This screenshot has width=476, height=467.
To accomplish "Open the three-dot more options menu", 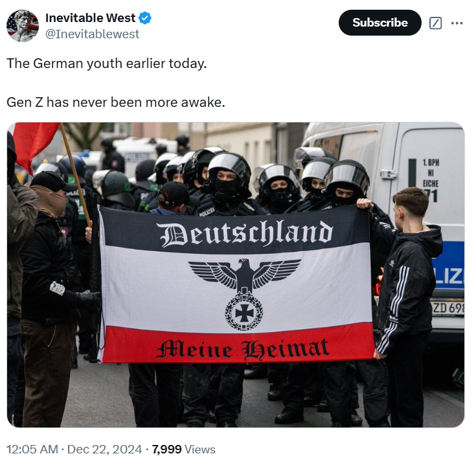I will (x=457, y=23).
